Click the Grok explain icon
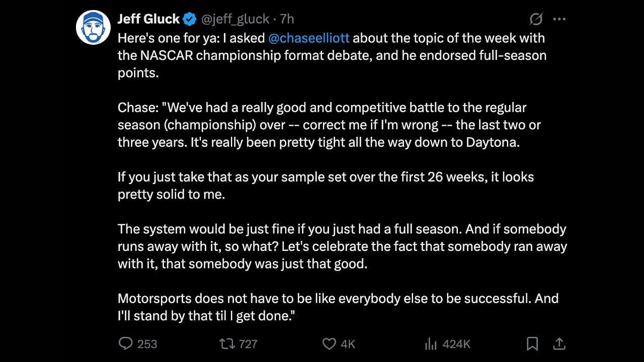Image resolution: width=644 pixels, height=362 pixels. [536, 19]
